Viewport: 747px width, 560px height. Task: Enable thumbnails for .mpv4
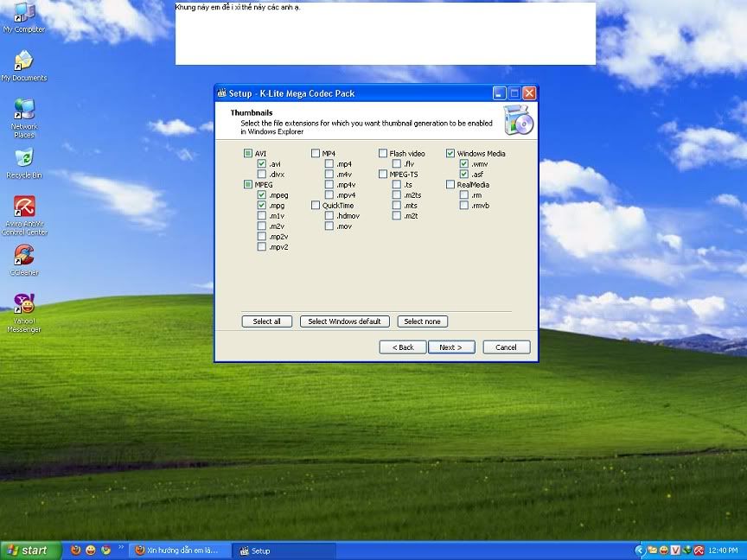pyautogui.click(x=329, y=194)
